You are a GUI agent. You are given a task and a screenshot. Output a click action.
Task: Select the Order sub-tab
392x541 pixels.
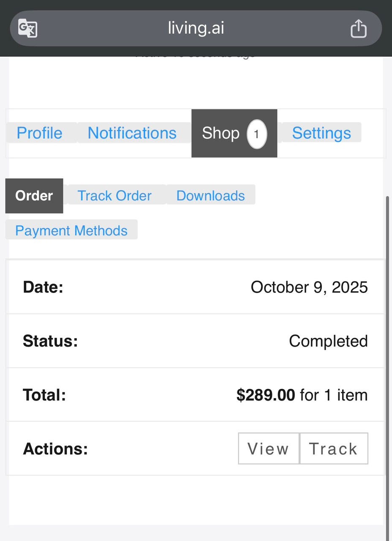click(x=34, y=196)
